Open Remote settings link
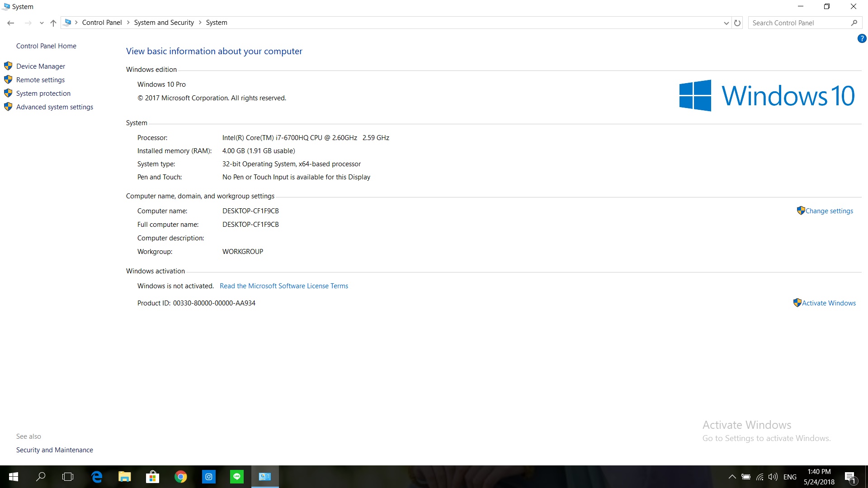The width and height of the screenshot is (868, 488). click(40, 80)
